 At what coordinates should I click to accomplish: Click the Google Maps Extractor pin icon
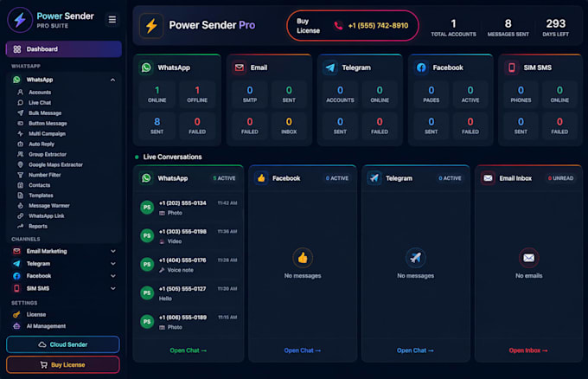[20, 164]
